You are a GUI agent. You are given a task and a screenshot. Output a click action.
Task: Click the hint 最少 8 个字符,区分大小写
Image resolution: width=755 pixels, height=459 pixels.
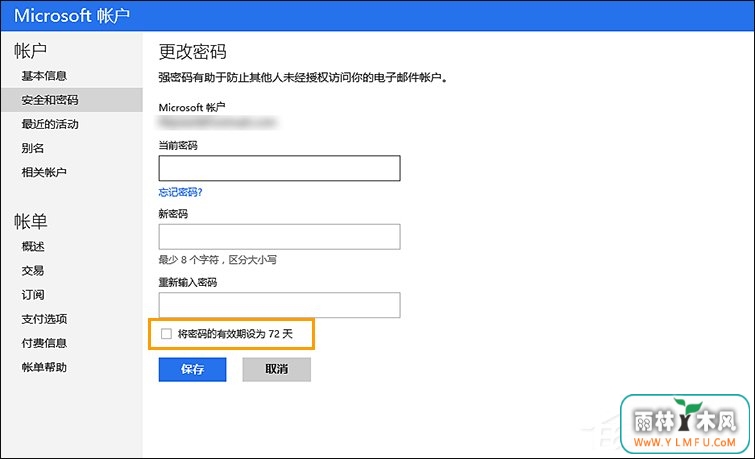218,260
